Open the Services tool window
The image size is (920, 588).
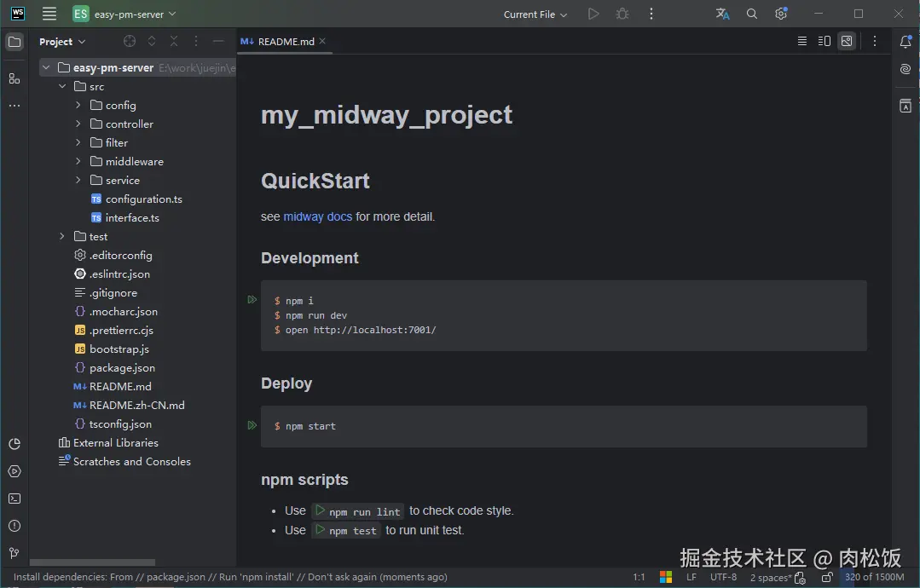click(x=14, y=471)
